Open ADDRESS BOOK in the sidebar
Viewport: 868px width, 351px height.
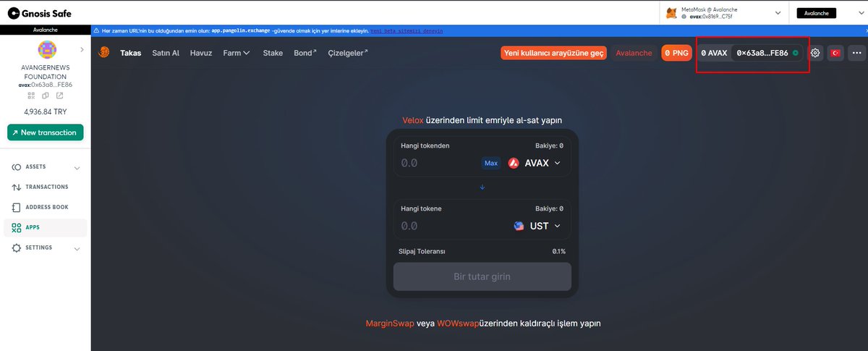tap(46, 207)
